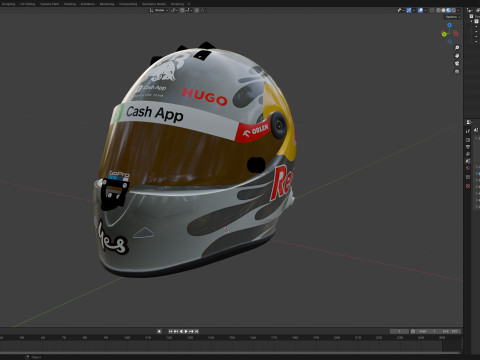Viewport: 480px width, 360px height.
Task: Switch to the UV Editing workspace tab
Action: 27,4
